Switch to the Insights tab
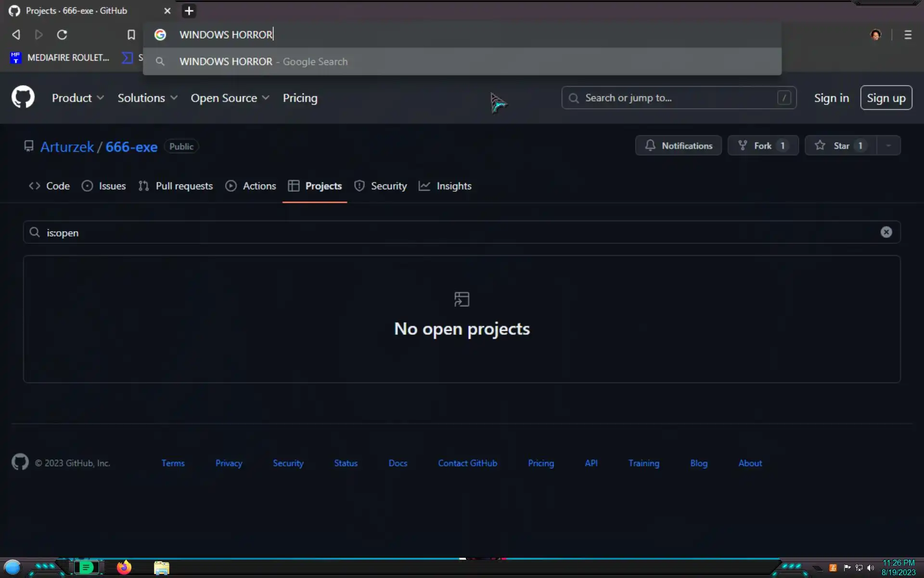The image size is (924, 578). click(x=445, y=186)
